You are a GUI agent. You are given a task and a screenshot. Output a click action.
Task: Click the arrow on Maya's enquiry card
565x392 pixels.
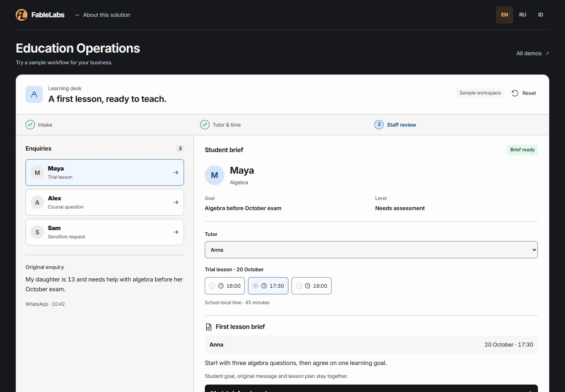pos(176,172)
